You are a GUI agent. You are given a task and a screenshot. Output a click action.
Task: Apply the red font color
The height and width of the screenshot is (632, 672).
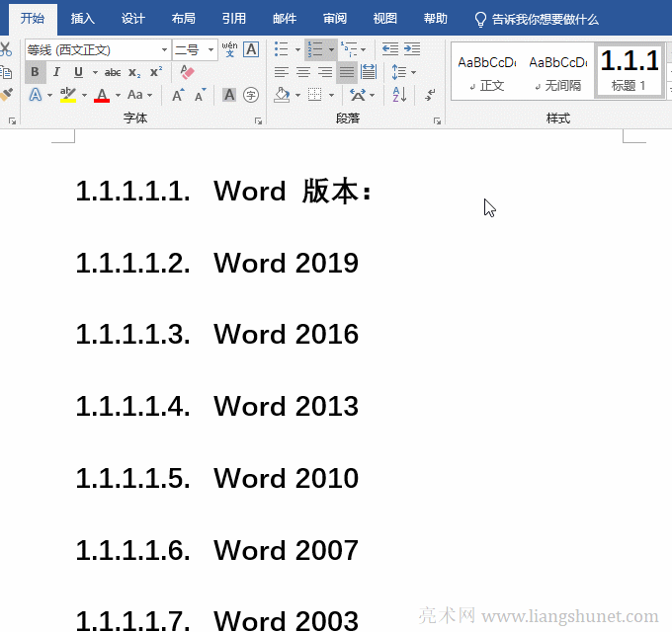102,95
